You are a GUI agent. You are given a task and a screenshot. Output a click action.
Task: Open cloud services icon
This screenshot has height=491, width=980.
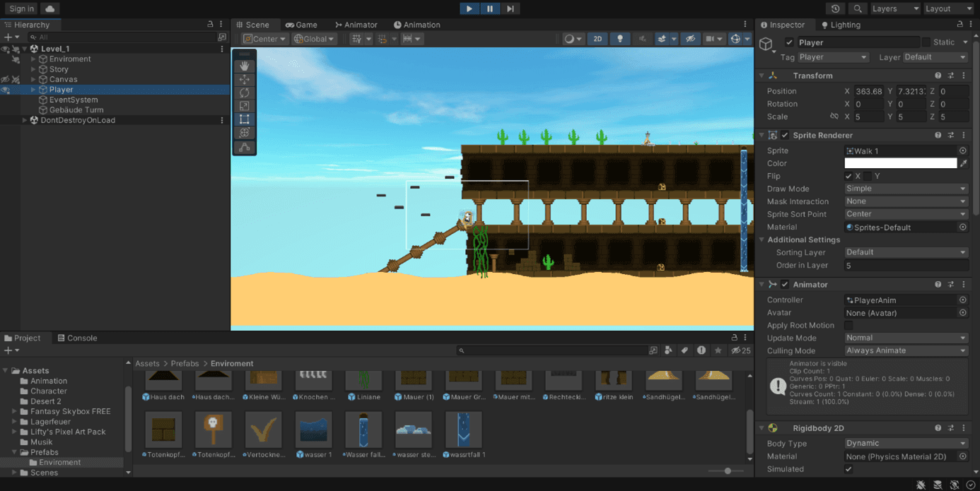[x=49, y=8]
